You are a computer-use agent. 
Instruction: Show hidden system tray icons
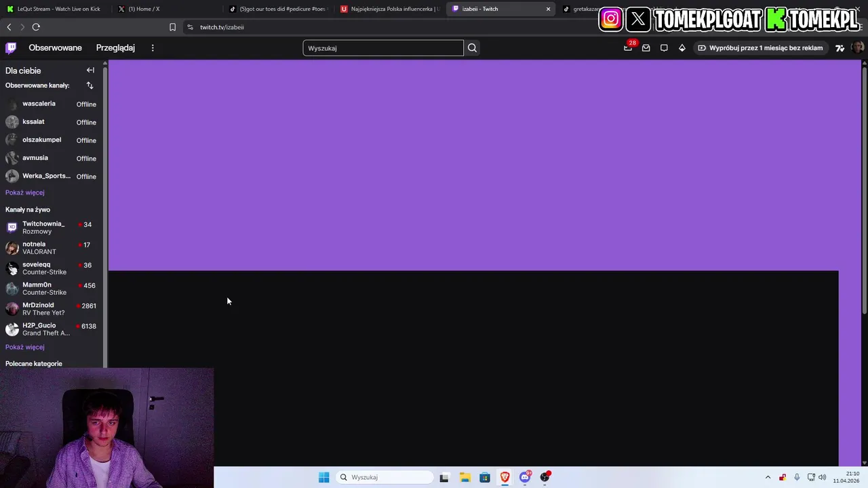(x=768, y=477)
